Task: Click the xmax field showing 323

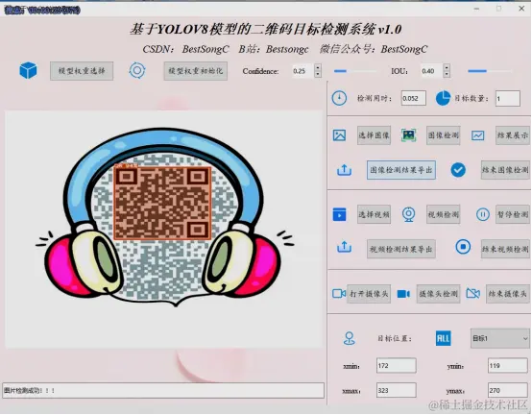Action: (x=397, y=390)
